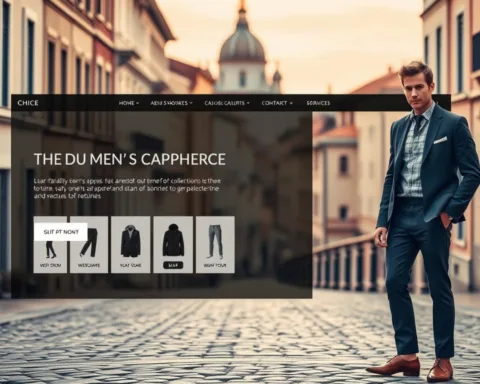Click the label under the blazer image
The image size is (480, 384).
tap(130, 265)
